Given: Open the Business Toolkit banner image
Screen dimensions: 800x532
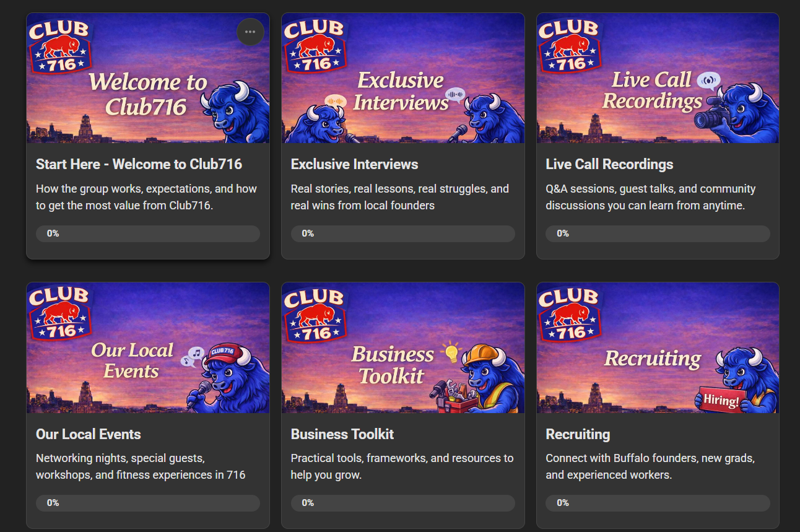Looking at the screenshot, I should (x=403, y=348).
